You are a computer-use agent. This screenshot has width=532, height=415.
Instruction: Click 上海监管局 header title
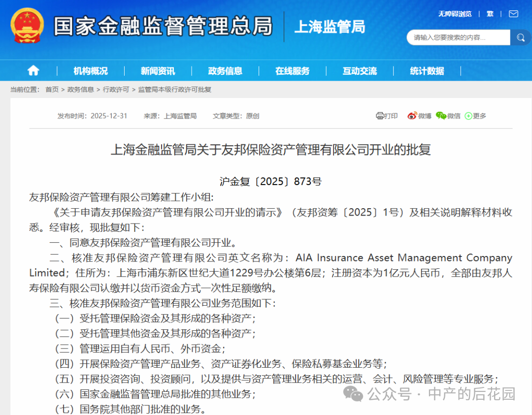[330, 27]
